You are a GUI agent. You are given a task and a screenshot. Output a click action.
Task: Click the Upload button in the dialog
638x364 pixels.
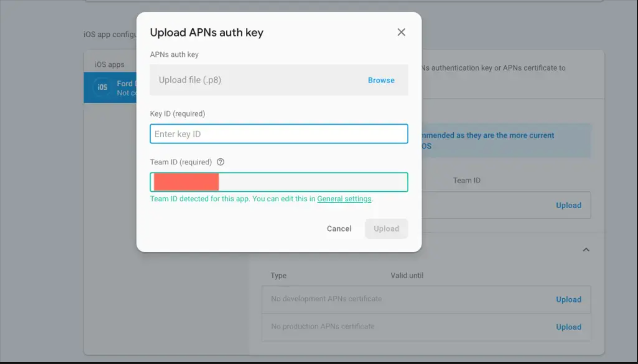pos(386,229)
